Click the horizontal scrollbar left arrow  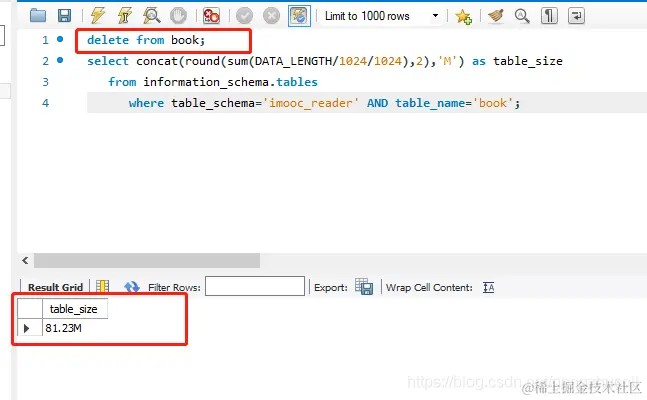25,260
